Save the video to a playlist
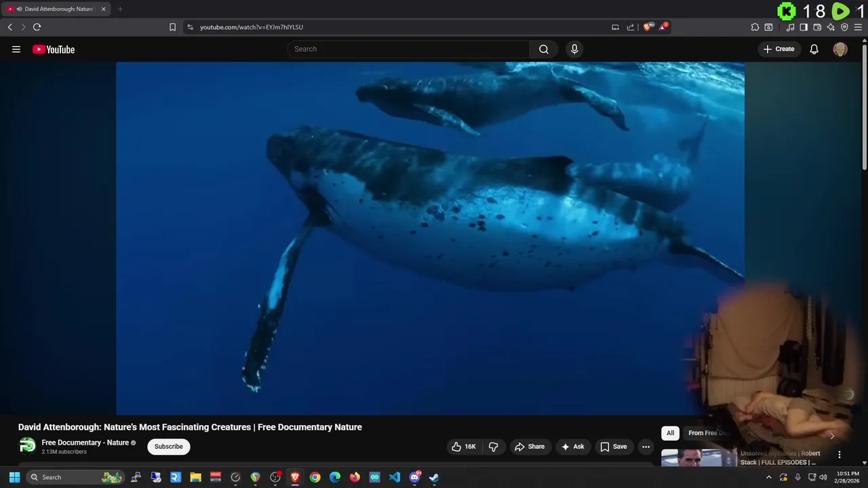The height and width of the screenshot is (488, 868). (x=614, y=447)
